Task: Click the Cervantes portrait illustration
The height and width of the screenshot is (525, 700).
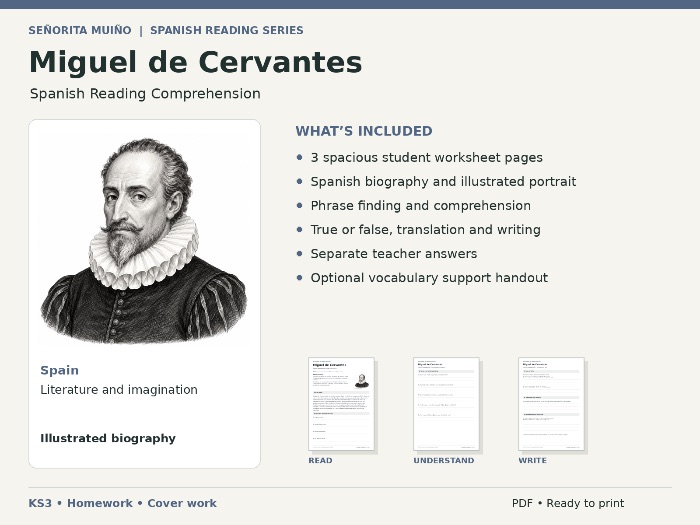Action: 144,240
